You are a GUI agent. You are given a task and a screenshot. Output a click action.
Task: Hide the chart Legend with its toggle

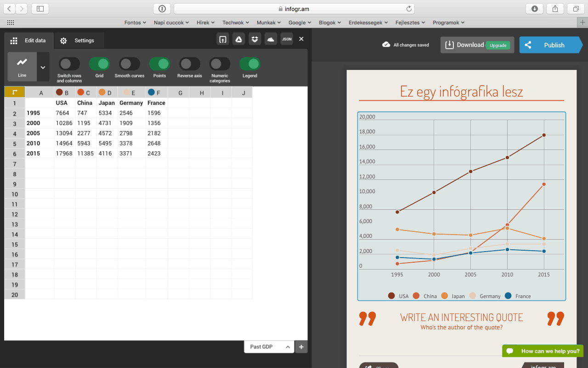point(250,64)
